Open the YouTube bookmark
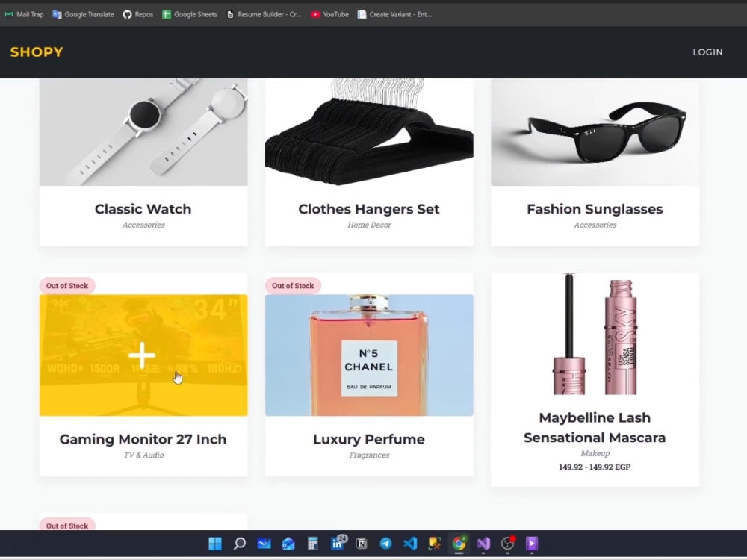The image size is (747, 560). click(x=329, y=14)
